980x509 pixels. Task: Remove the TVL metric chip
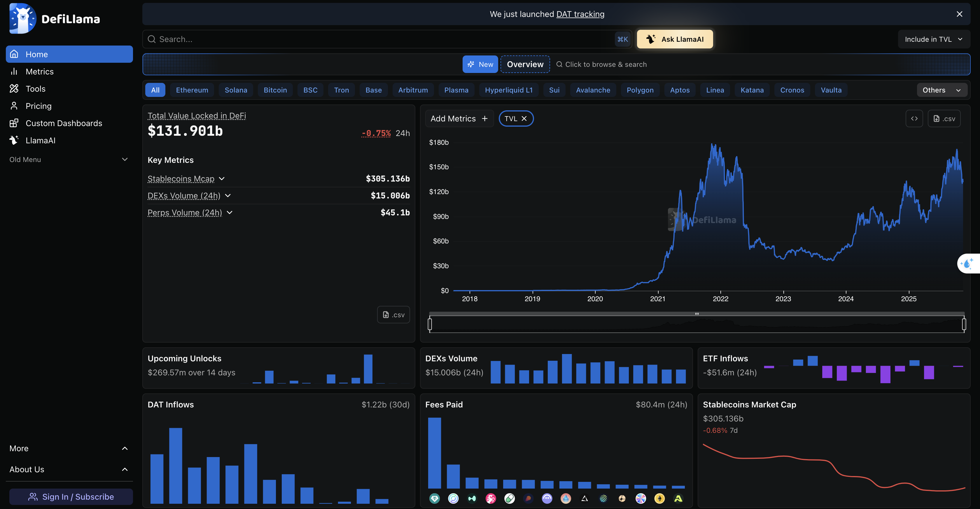click(524, 119)
